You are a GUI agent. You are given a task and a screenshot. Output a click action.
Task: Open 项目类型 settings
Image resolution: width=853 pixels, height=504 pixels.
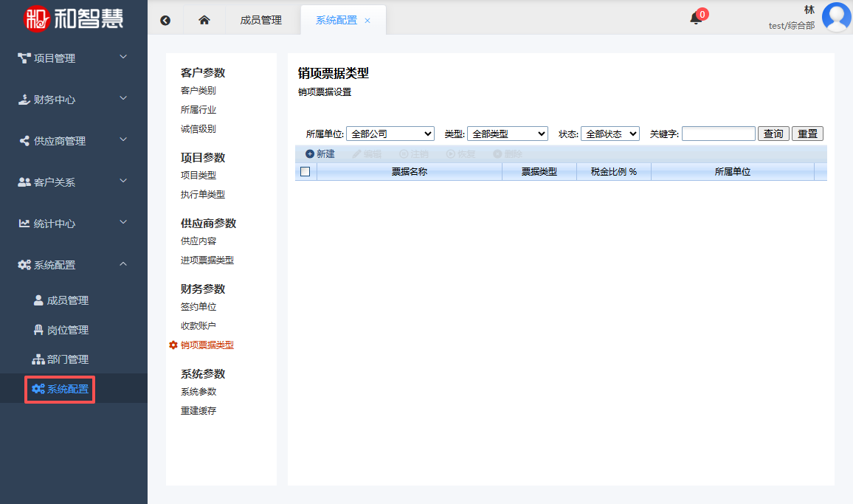click(198, 176)
